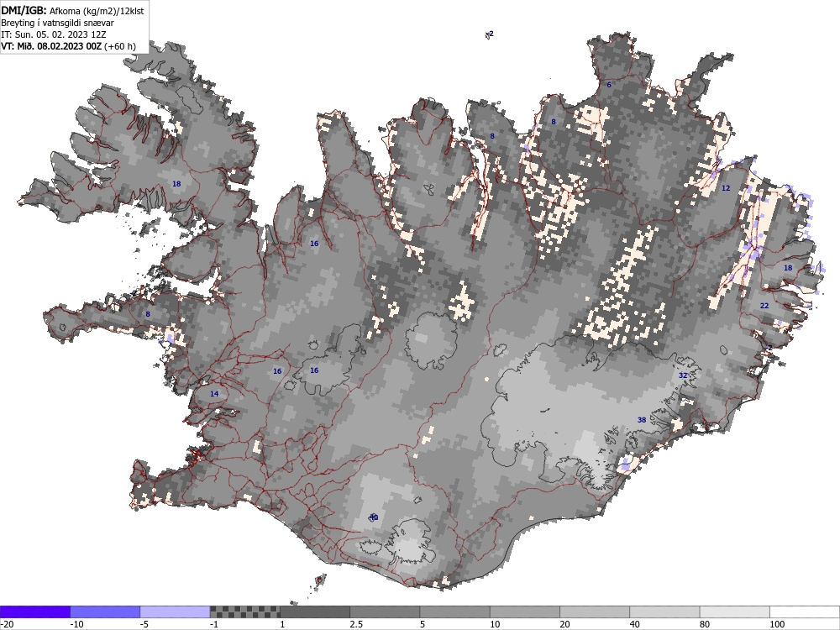
Task: Select the '2.5' legend scale label
Action: pyautogui.click(x=356, y=624)
